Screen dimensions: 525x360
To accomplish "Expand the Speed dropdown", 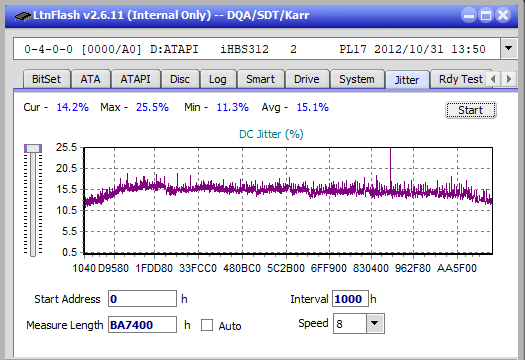I will 375,323.
